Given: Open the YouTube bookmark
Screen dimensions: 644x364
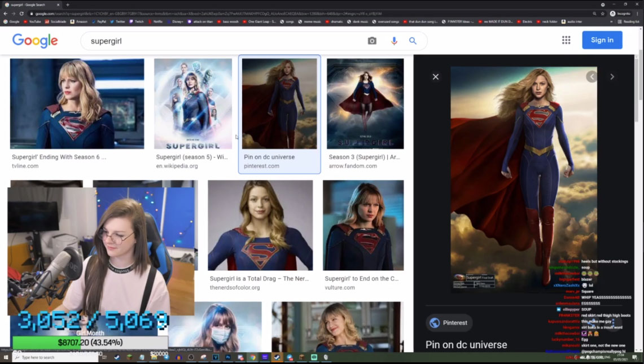Looking at the screenshot, I should [x=32, y=21].
